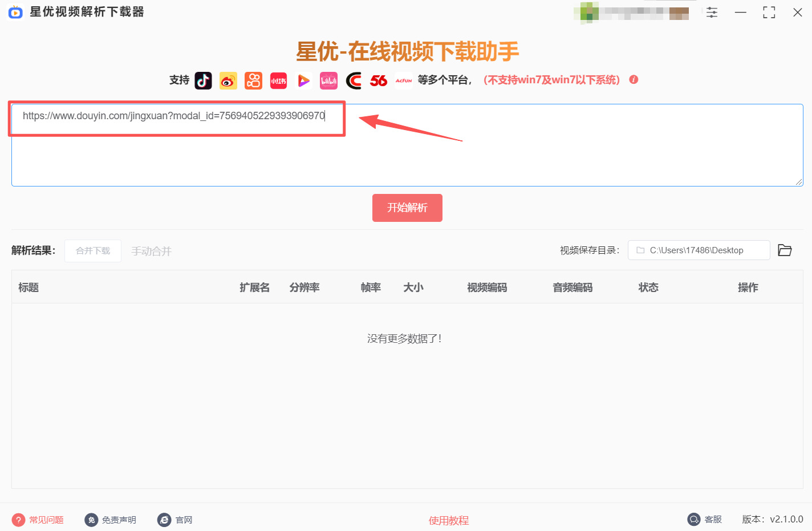Open the 官网 official website link
Viewport: 812px width, 531px height.
tap(175, 520)
